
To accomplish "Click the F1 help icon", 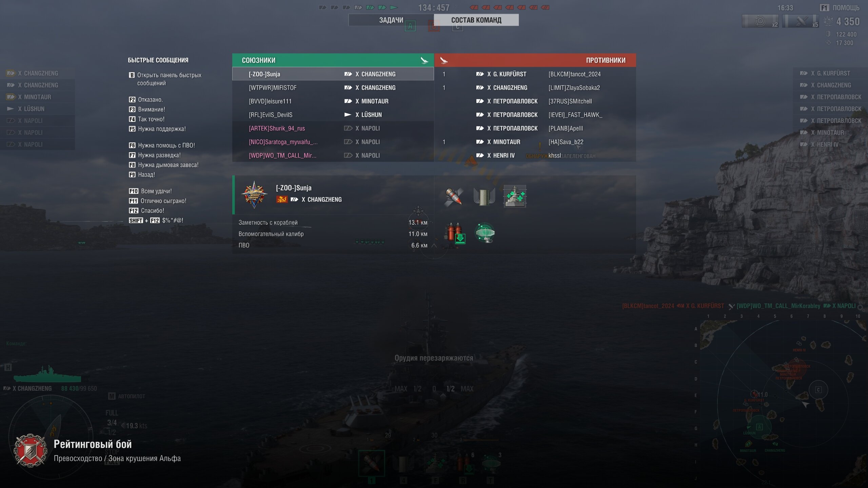I will click(824, 8).
